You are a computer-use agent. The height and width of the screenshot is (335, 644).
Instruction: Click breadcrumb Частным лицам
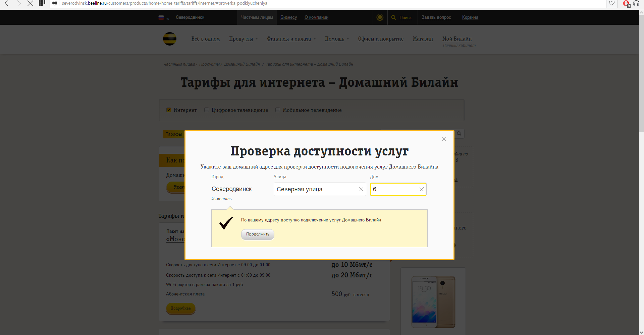pos(179,64)
